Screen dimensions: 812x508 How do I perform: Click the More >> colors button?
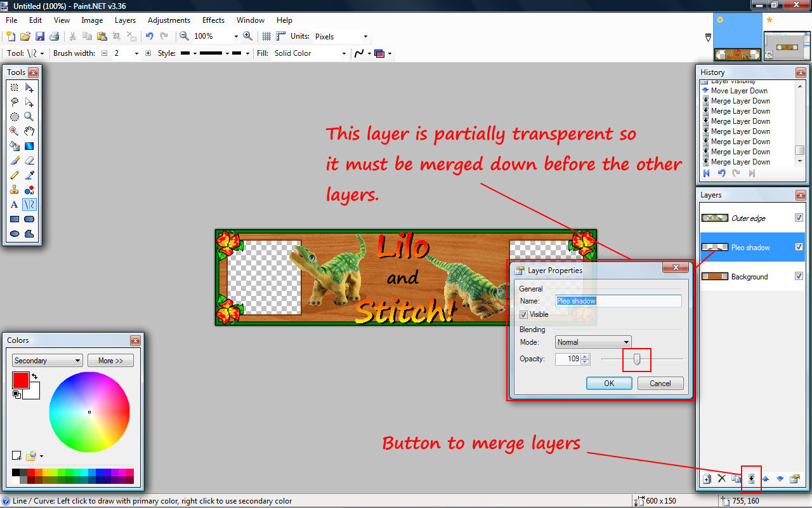110,361
